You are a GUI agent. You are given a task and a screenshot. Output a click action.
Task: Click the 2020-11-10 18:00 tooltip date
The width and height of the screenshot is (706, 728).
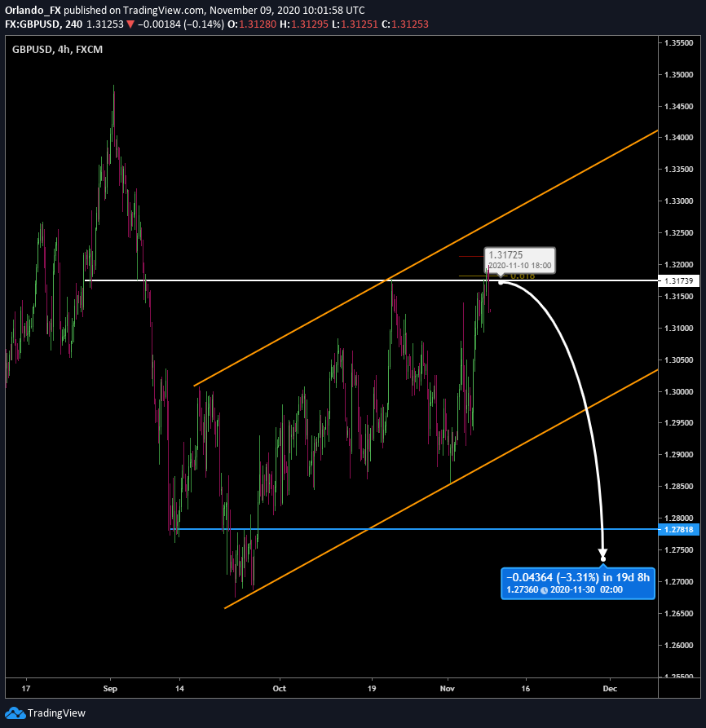point(520,266)
